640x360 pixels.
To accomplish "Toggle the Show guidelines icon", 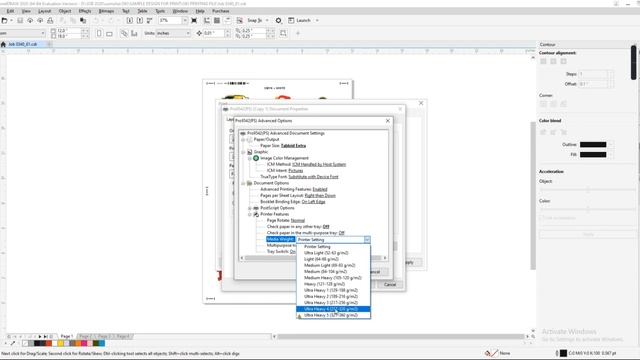I will coord(227,20).
